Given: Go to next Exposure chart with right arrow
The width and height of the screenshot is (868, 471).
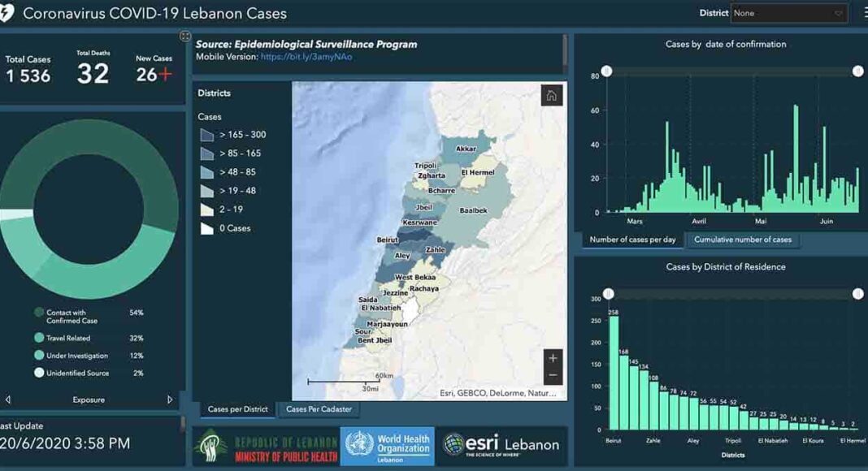Looking at the screenshot, I should pos(170,400).
